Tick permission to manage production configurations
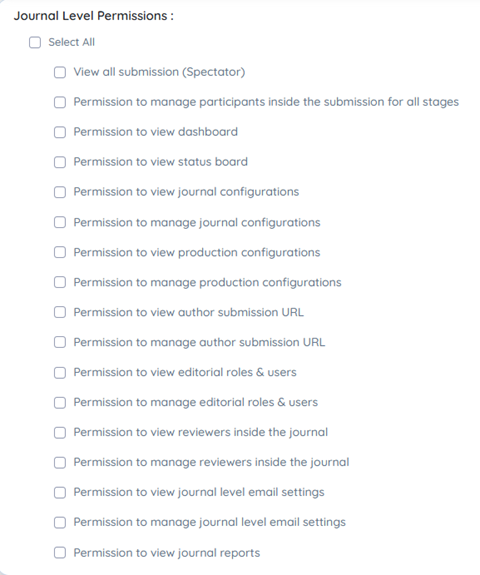The width and height of the screenshot is (480, 575). (60, 282)
